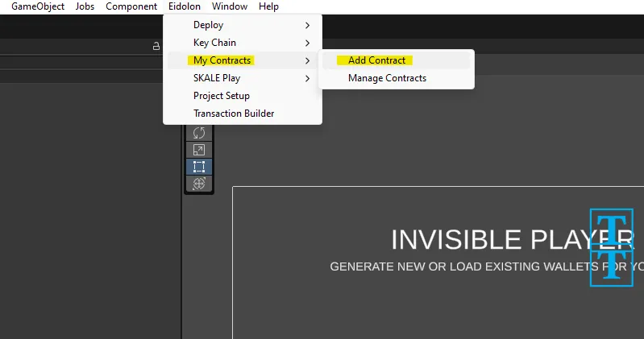Open the Component menu
Viewport: 644px width, 339px height.
click(131, 6)
